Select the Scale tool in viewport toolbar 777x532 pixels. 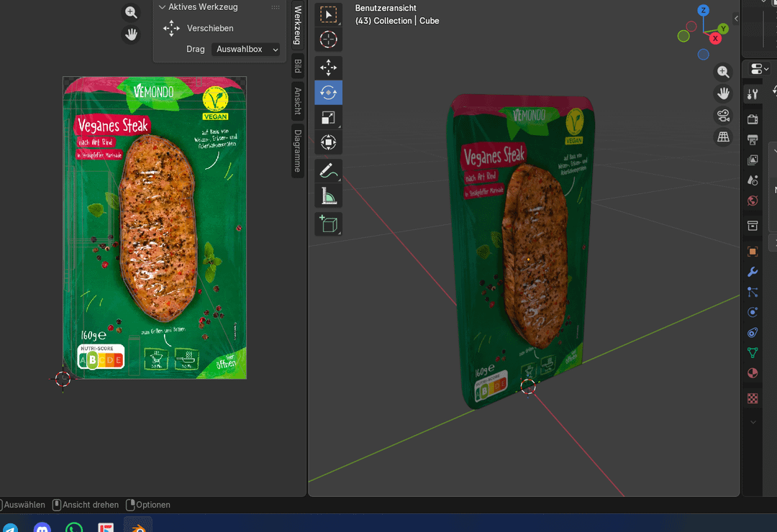tap(328, 118)
